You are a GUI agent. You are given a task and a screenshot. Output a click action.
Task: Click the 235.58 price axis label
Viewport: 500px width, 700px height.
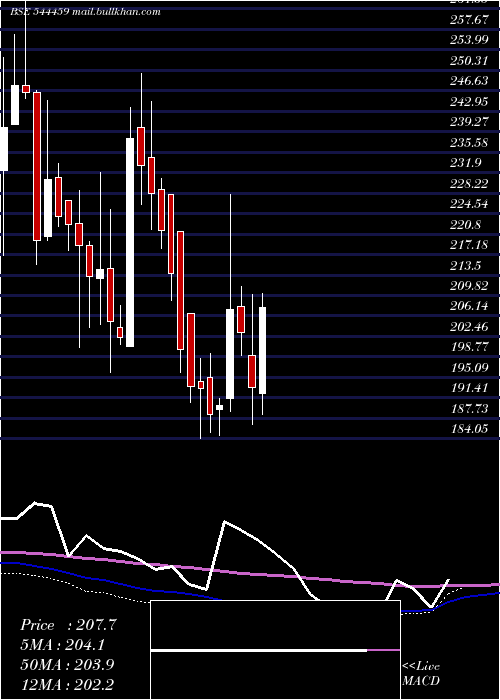pos(469,142)
